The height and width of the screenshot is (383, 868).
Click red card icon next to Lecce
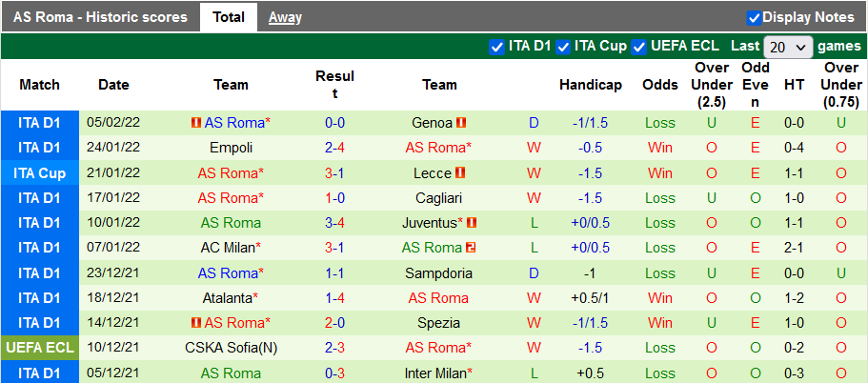coord(458,173)
